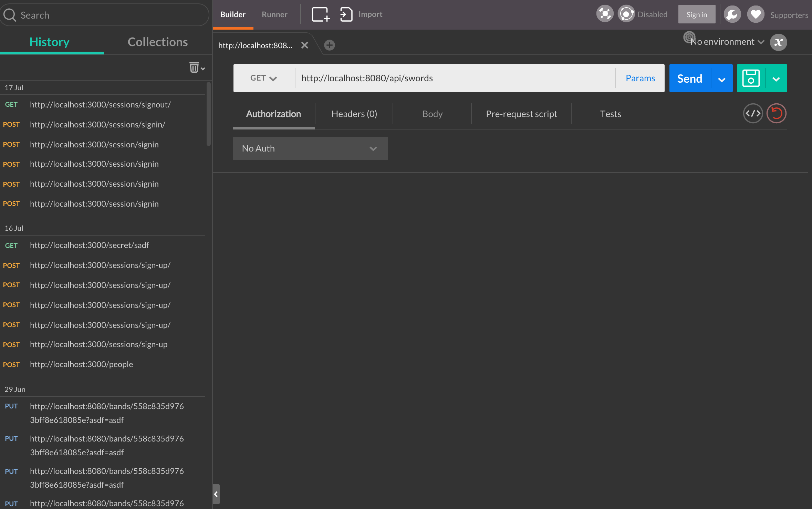This screenshot has height=509, width=812.
Task: Click the environment quick look icon
Action: (778, 42)
